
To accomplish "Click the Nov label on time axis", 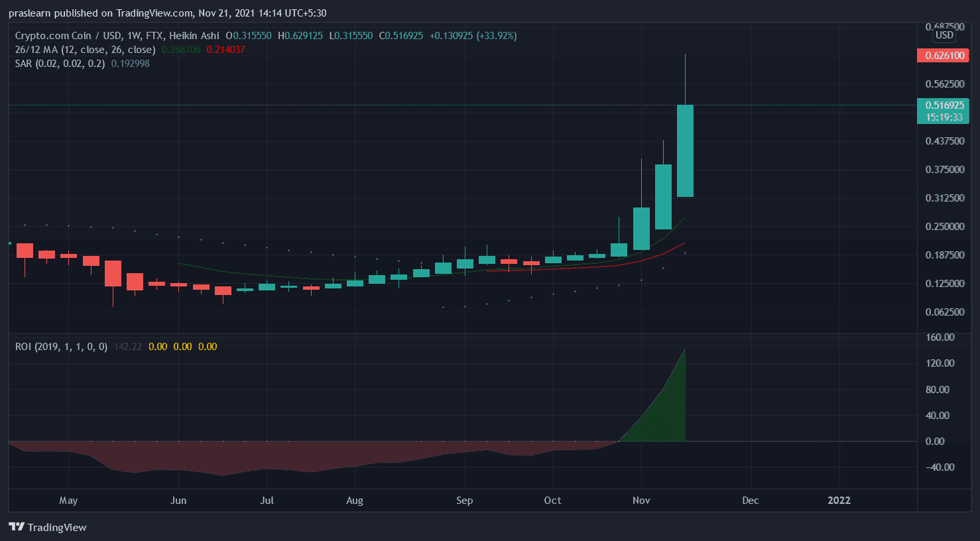I will click(641, 501).
